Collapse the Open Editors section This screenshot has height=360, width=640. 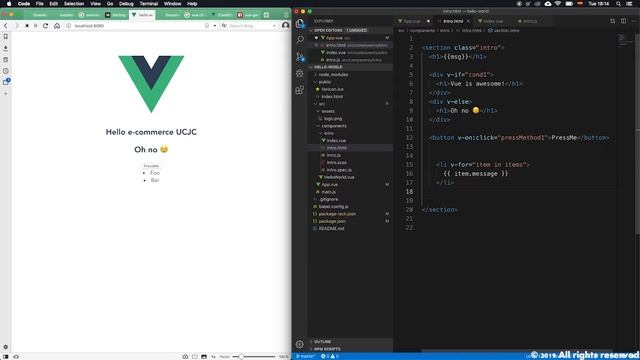(x=311, y=30)
